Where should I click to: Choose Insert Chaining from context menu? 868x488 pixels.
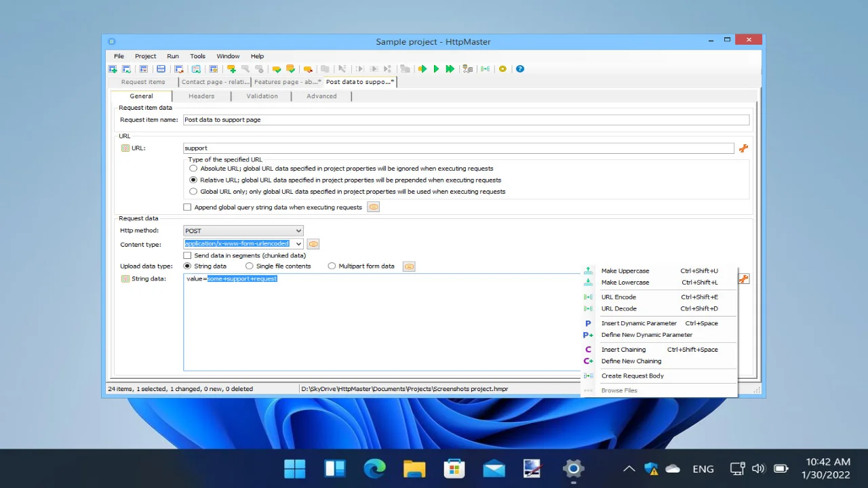659,350
